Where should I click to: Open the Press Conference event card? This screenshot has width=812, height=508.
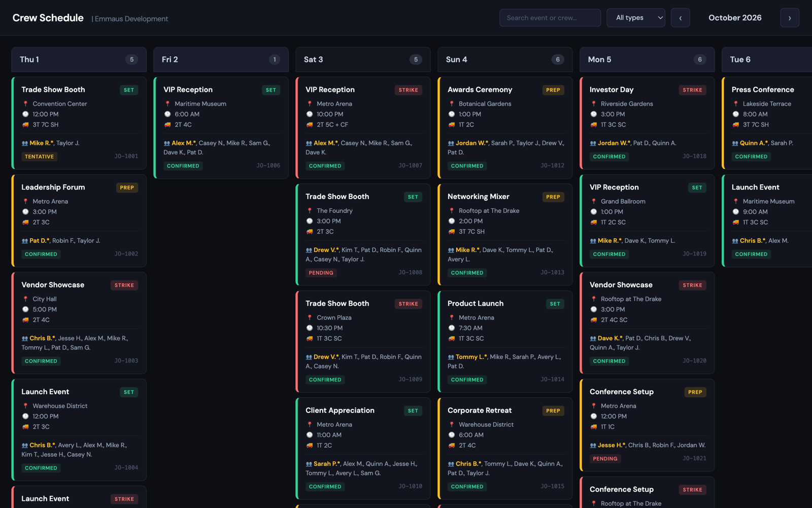pos(767,123)
